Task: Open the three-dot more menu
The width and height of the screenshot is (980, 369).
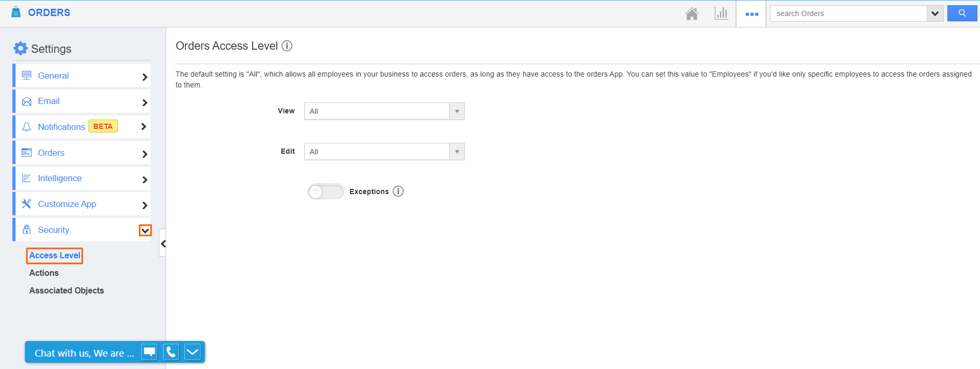Action: [751, 14]
